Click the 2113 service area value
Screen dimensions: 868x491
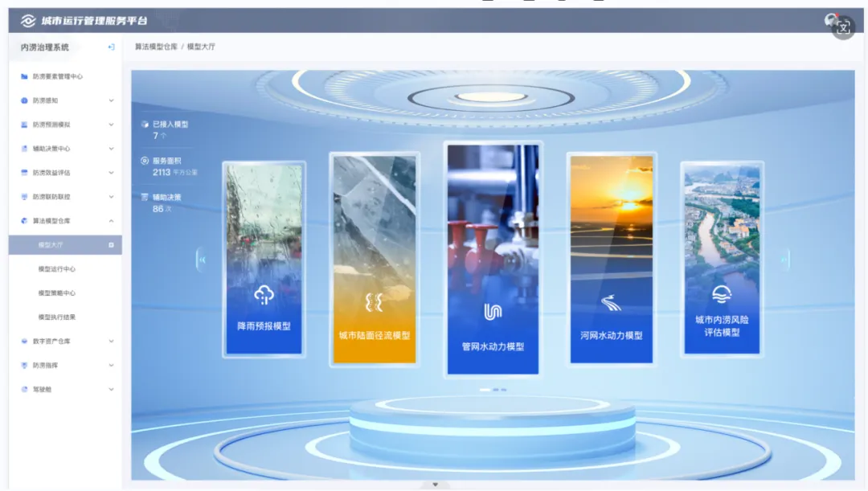coord(162,172)
